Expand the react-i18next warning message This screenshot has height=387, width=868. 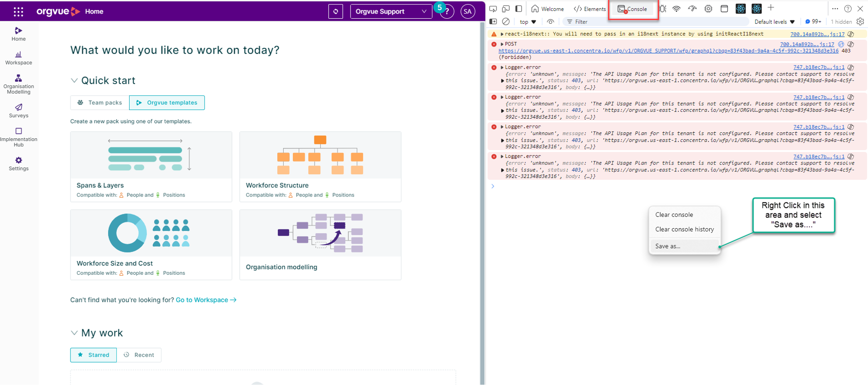502,34
